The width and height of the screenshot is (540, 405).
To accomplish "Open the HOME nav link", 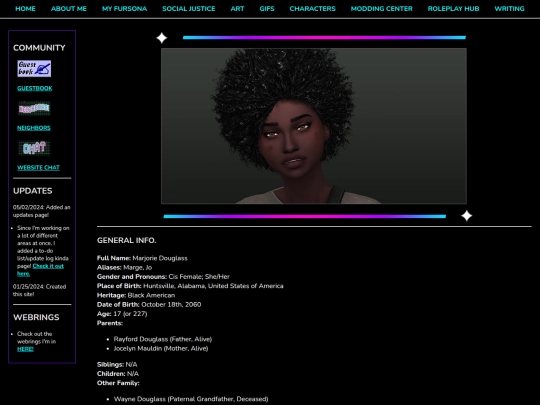I will click(x=25, y=9).
